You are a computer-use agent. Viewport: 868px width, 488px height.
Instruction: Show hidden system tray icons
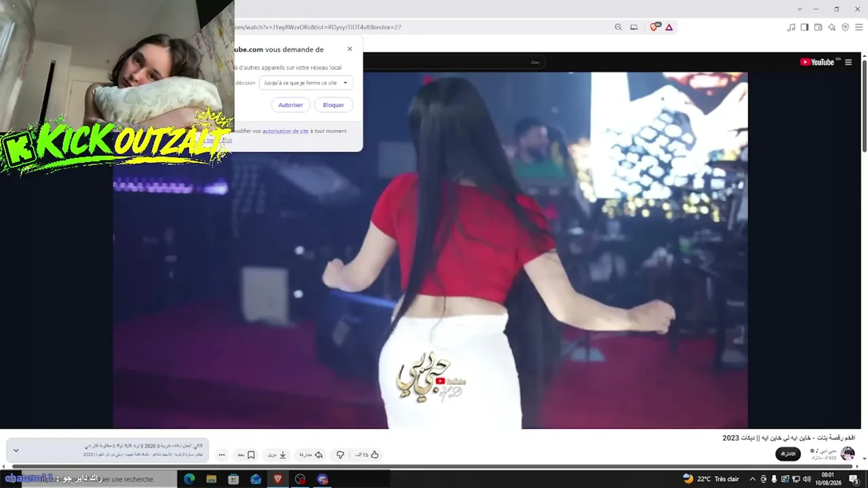tap(752, 479)
